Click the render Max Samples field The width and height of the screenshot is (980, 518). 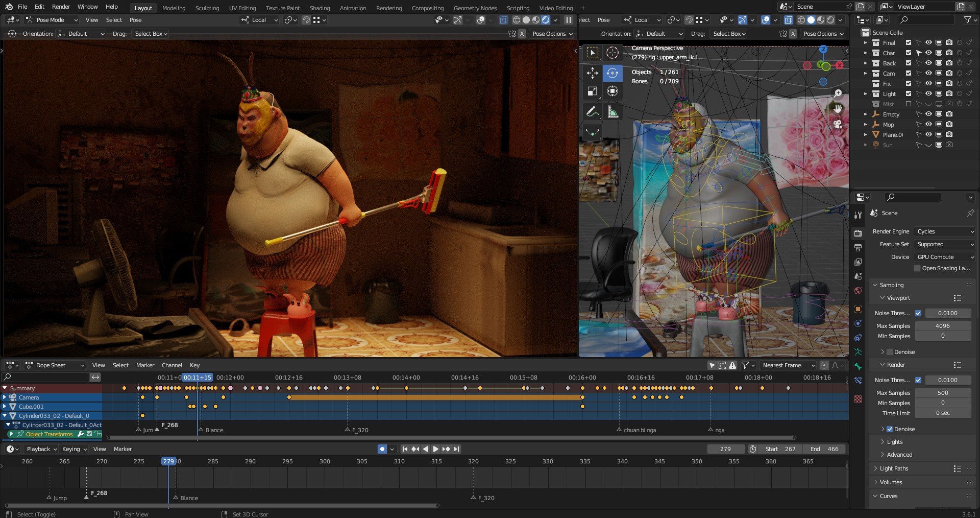pyautogui.click(x=942, y=393)
